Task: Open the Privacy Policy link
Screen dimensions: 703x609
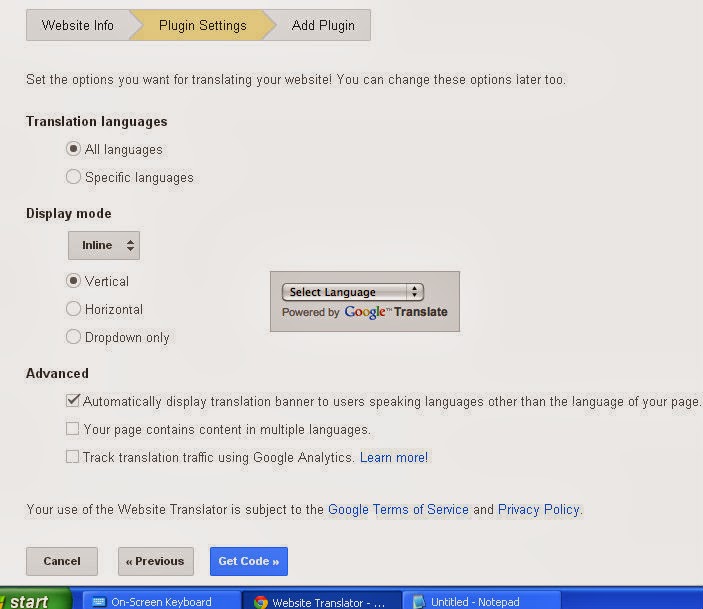Action: [x=539, y=509]
